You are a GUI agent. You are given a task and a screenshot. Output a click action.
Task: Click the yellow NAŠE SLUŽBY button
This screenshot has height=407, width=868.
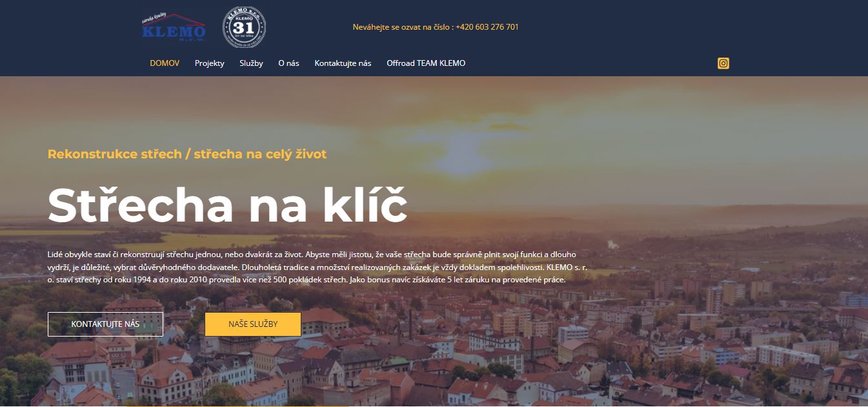(x=253, y=324)
